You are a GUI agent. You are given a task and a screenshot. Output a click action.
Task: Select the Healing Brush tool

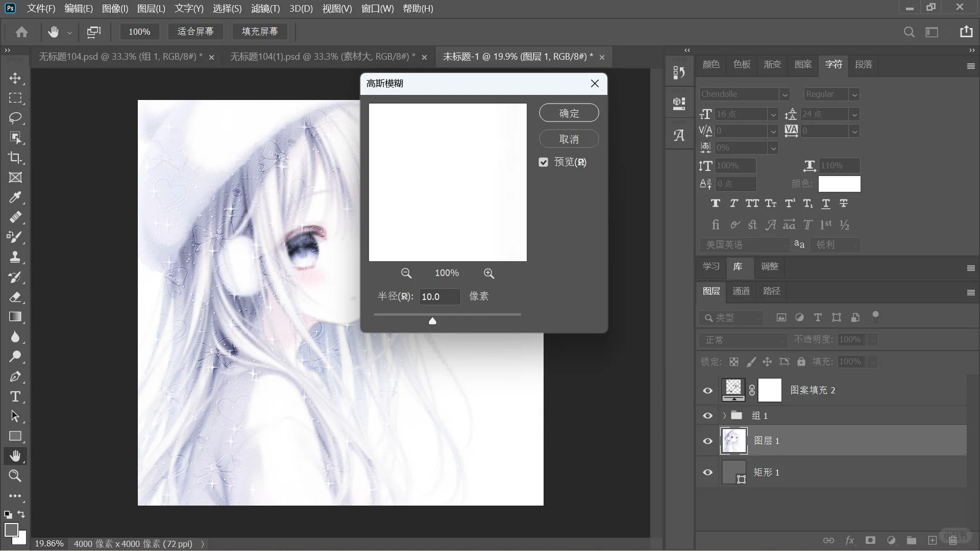[15, 217]
